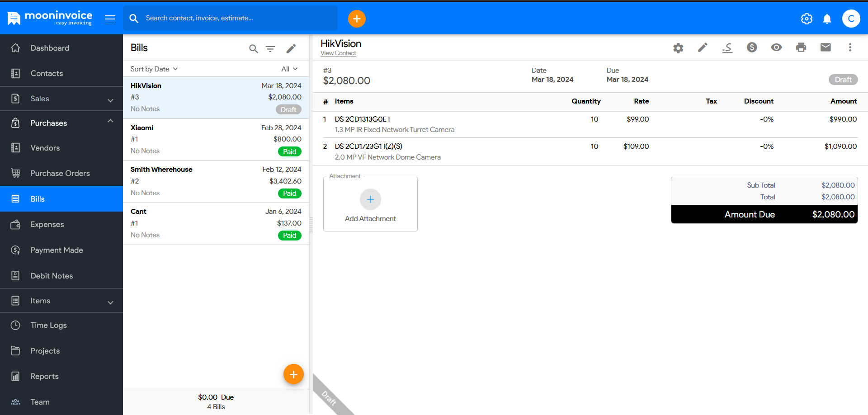
Task: Go to Dashboard in sidebar
Action: 61,48
